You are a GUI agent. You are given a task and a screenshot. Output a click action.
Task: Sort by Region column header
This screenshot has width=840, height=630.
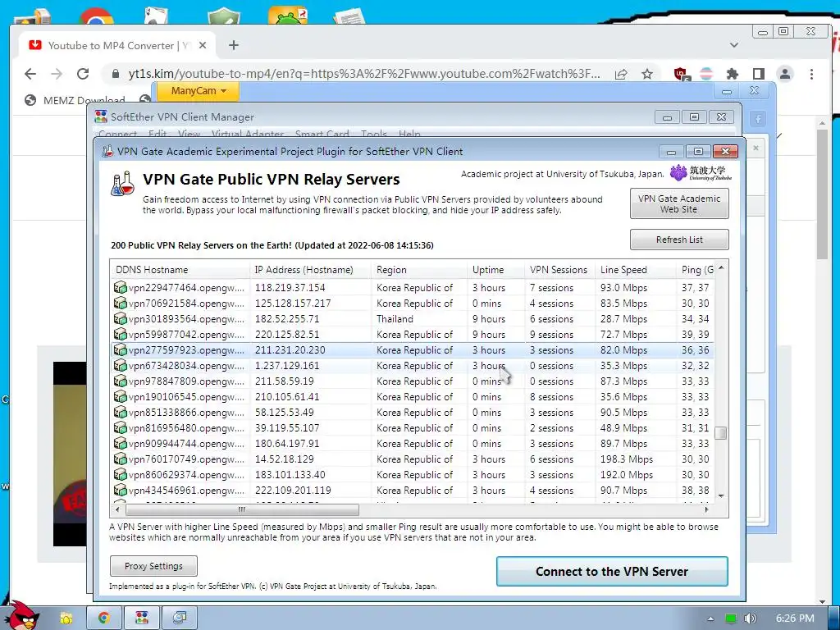pyautogui.click(x=419, y=270)
